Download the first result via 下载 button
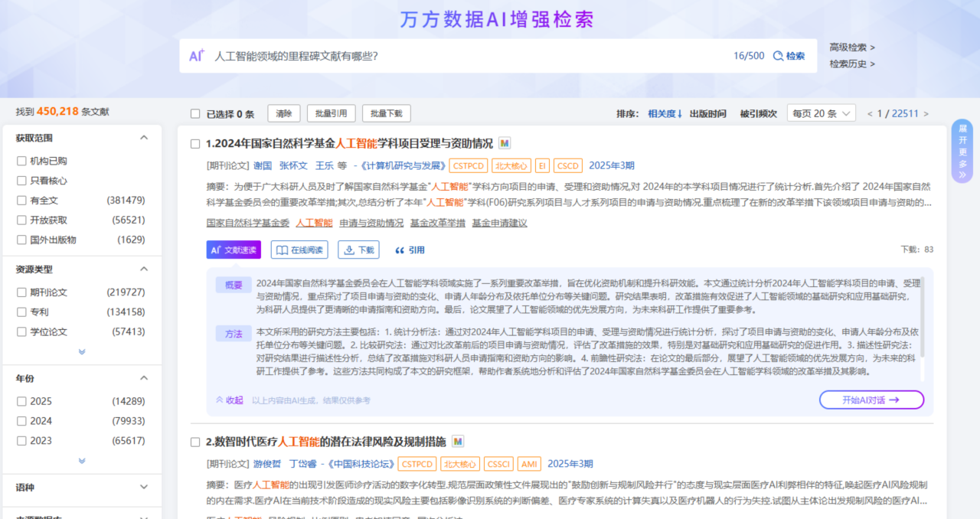Screen dimensions: 980x519 [x=360, y=250]
